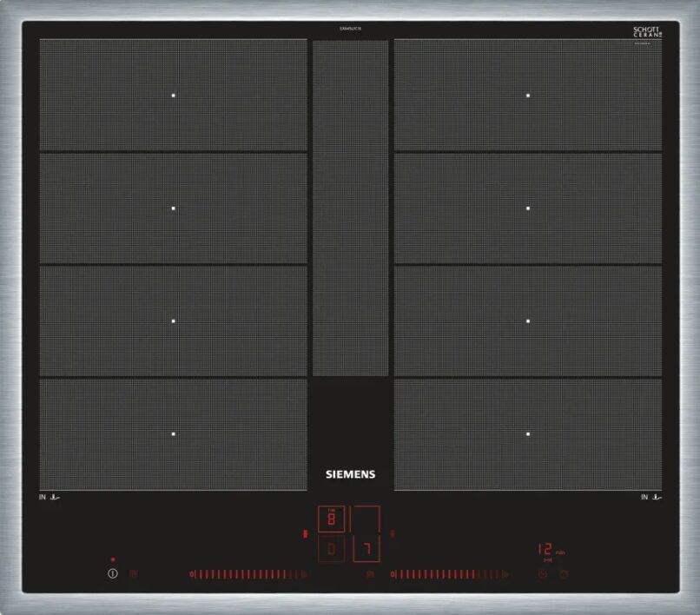
Task: Set a level on the left power slider
Action: pyautogui.click(x=248, y=574)
